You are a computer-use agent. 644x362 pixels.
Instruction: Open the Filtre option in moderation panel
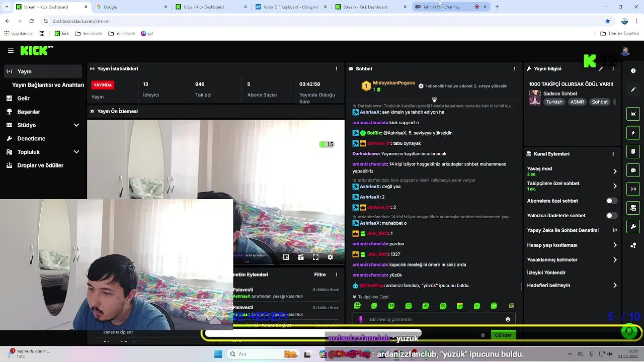(x=320, y=275)
